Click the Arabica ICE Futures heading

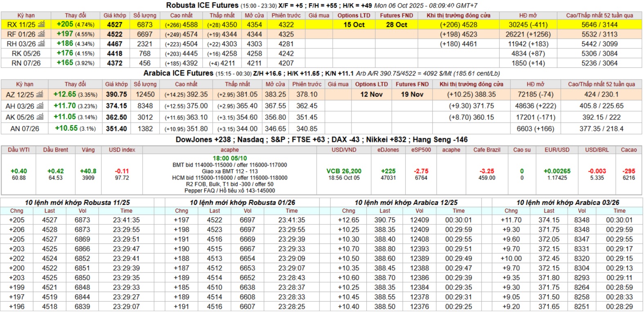[x=178, y=73]
